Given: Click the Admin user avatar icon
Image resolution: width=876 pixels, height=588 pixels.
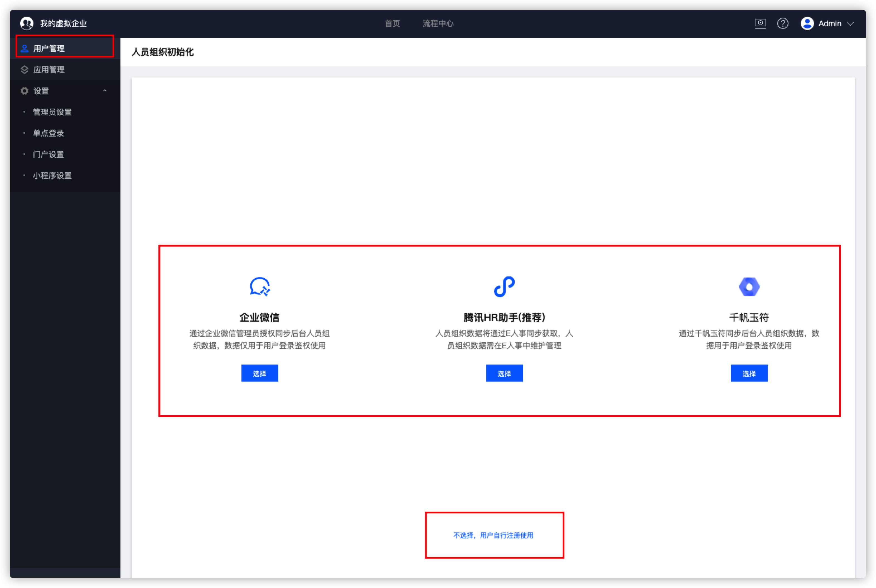Looking at the screenshot, I should point(807,23).
